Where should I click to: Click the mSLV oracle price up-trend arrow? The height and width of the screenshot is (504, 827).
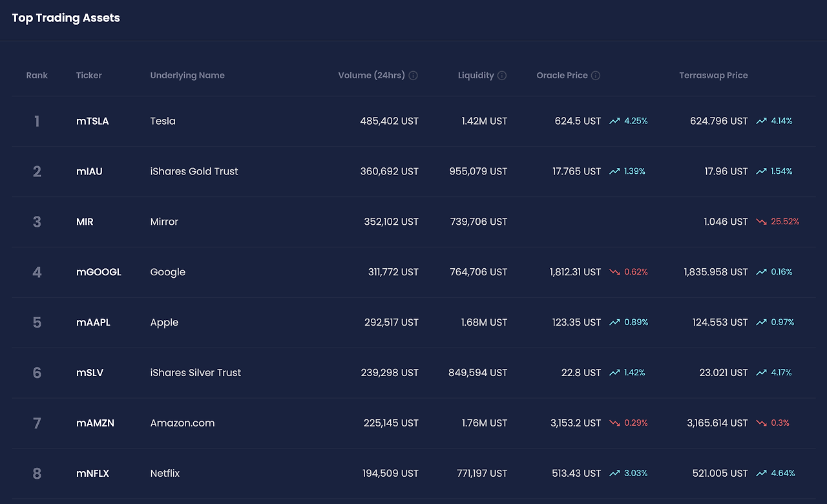tap(614, 373)
